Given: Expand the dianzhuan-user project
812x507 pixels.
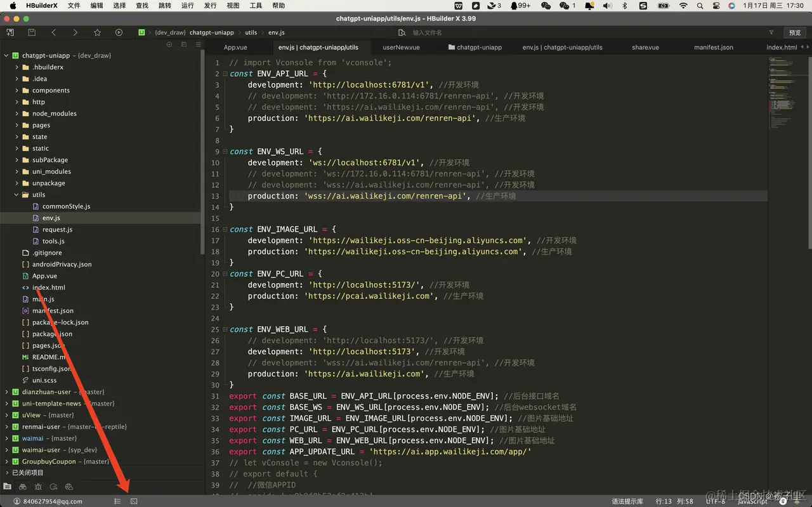Looking at the screenshot, I should point(6,392).
